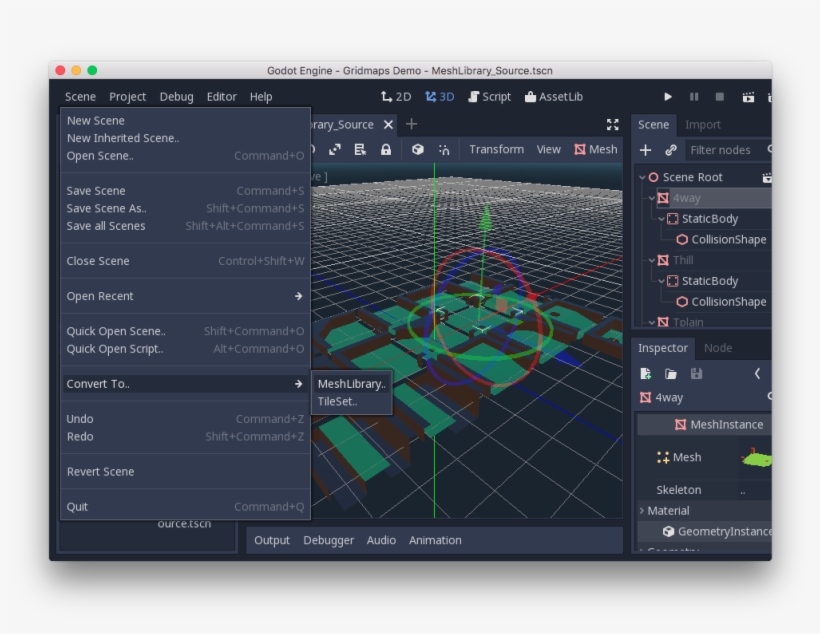
Task: Open the Debugger bottom panel
Action: [x=328, y=540]
